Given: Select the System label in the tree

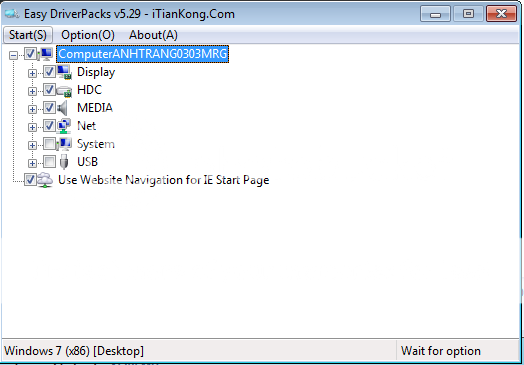Looking at the screenshot, I should click(x=96, y=144).
